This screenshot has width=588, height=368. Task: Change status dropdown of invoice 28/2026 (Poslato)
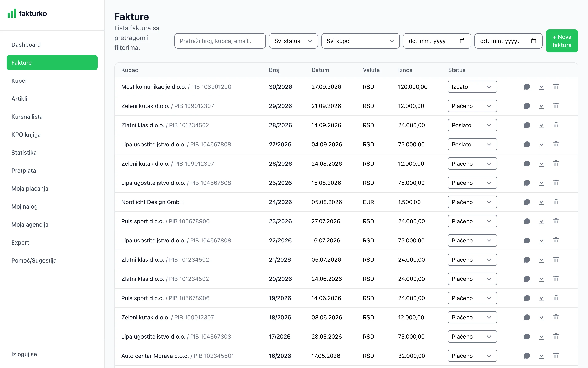click(x=472, y=125)
